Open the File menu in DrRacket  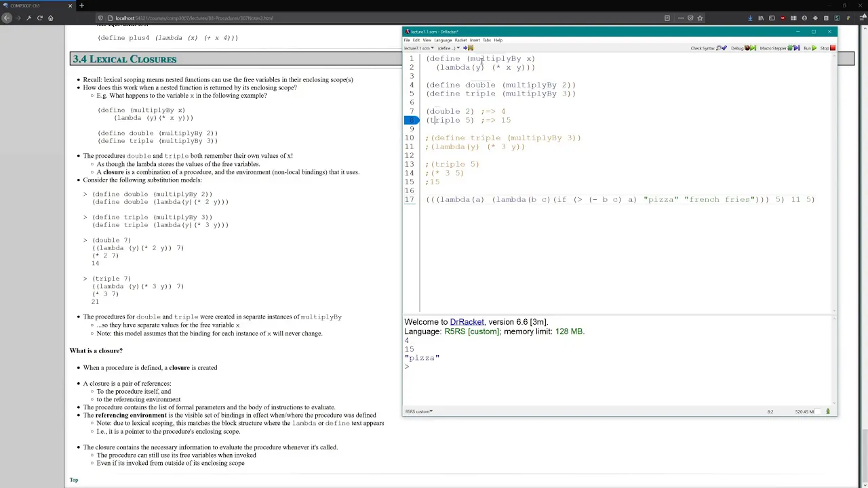coord(407,40)
